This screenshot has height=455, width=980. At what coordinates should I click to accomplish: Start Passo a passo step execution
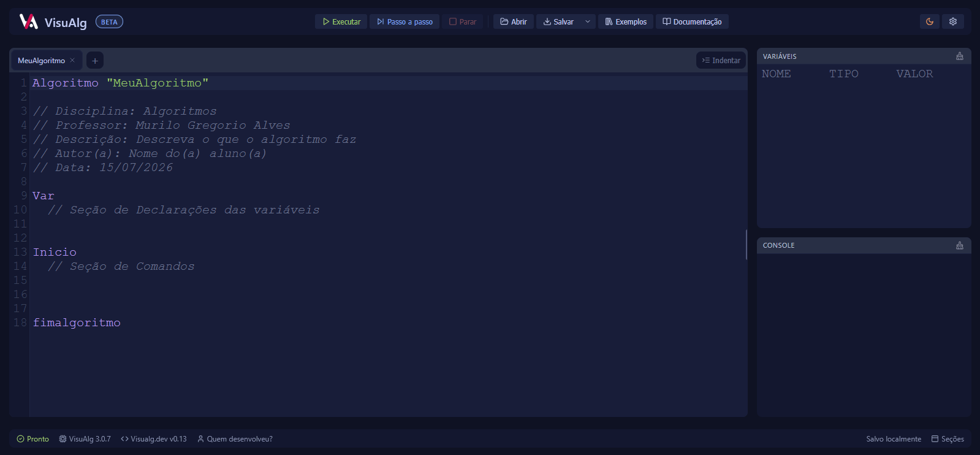tap(405, 21)
